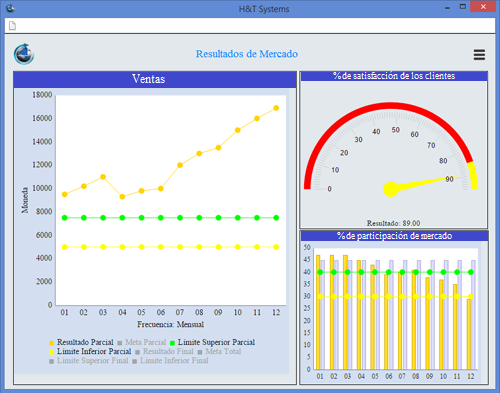Click the Moneda axis label
Screen dimensions: 500x393
pyautogui.click(x=25, y=200)
